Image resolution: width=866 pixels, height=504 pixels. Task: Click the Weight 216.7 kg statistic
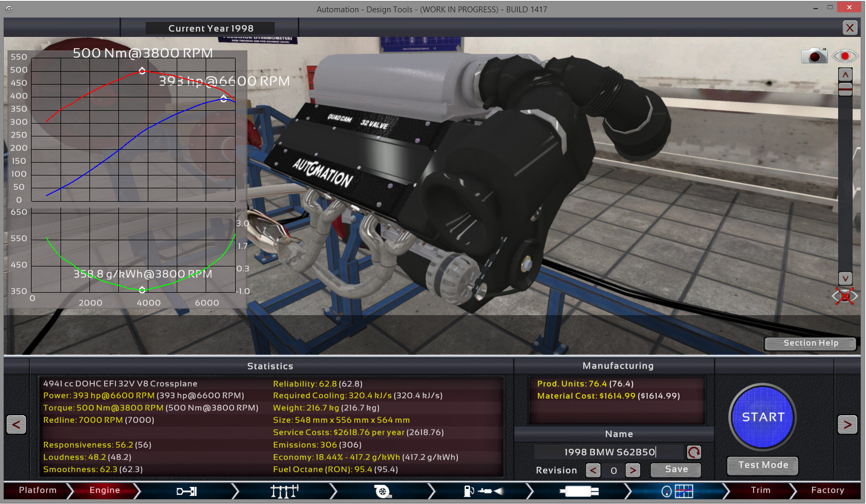(326, 408)
